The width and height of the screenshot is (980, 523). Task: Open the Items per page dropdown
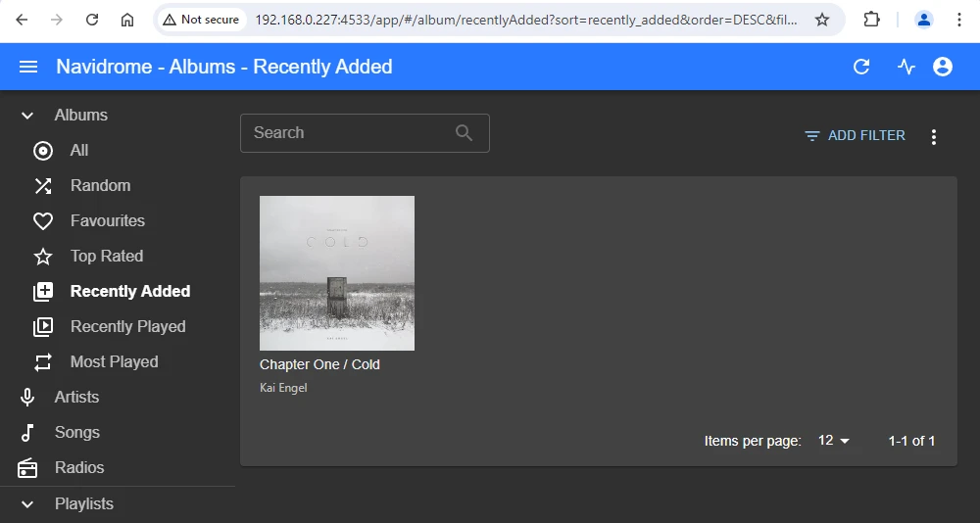(834, 441)
